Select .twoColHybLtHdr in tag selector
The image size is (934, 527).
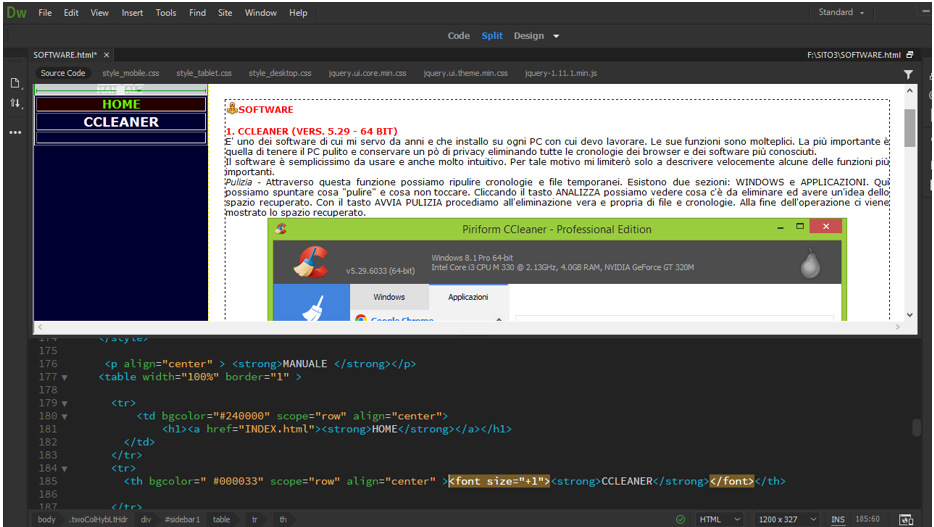coord(98,519)
